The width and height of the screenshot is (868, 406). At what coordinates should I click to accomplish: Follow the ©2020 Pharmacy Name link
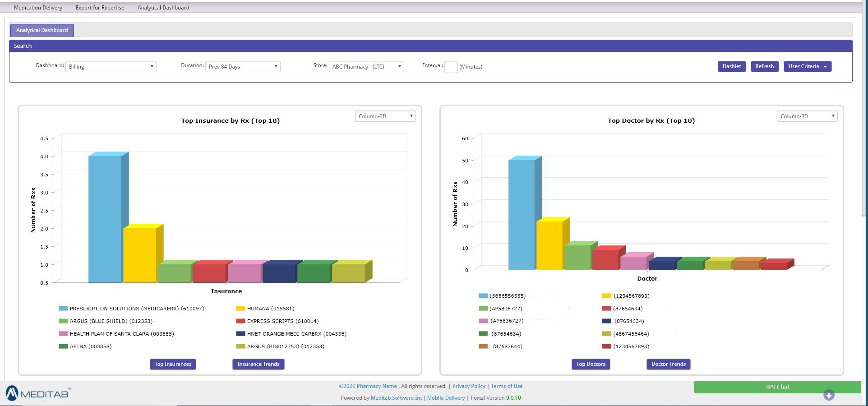368,386
